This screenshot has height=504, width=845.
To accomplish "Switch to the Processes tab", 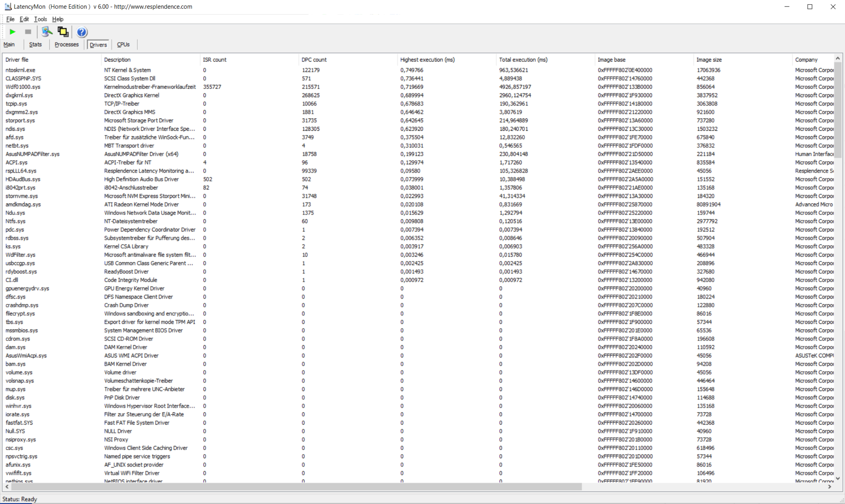I will pos(66,44).
